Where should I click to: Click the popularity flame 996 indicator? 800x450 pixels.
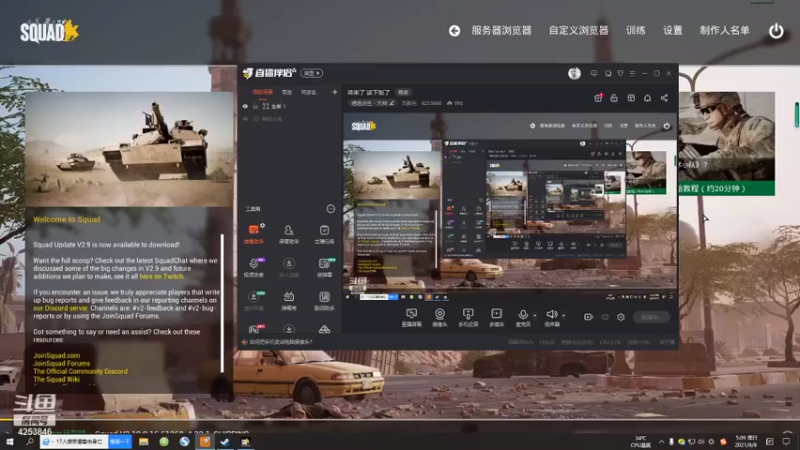click(455, 103)
